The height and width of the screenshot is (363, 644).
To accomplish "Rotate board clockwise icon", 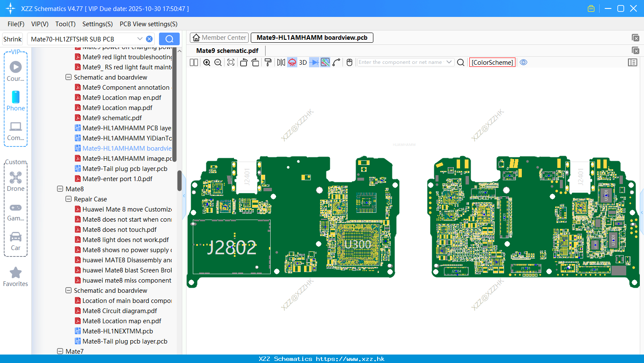I will click(x=255, y=63).
